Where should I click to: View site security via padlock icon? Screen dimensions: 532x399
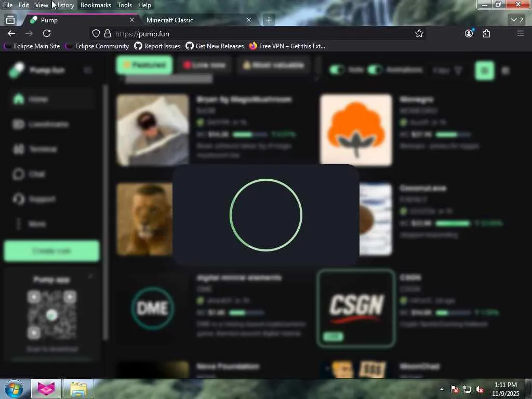(x=108, y=33)
